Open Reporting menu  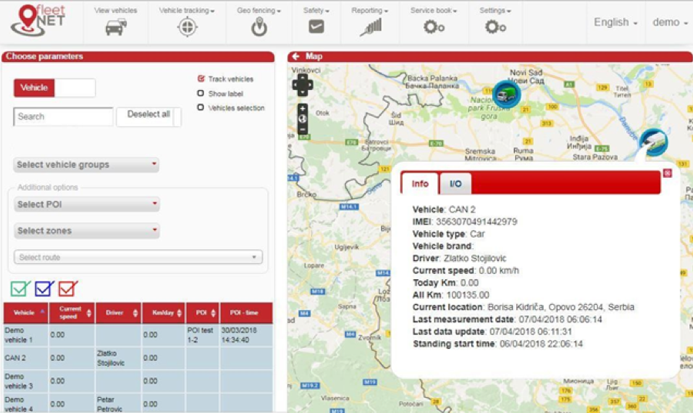click(370, 10)
